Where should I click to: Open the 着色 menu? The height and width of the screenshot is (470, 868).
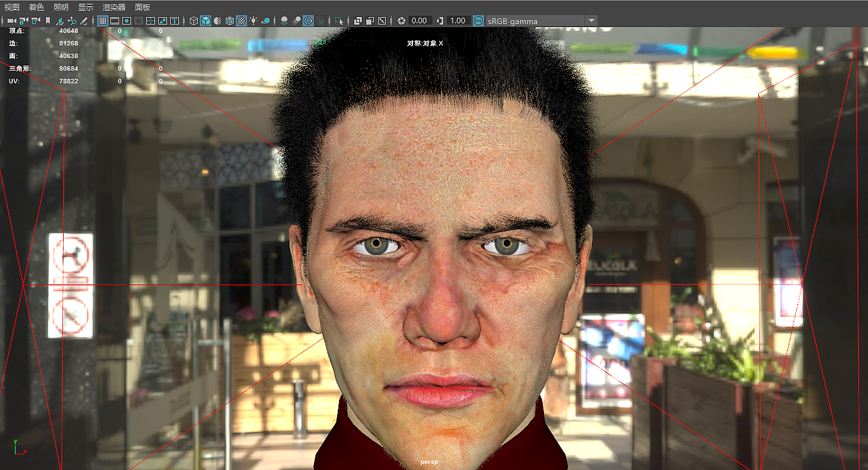point(36,7)
